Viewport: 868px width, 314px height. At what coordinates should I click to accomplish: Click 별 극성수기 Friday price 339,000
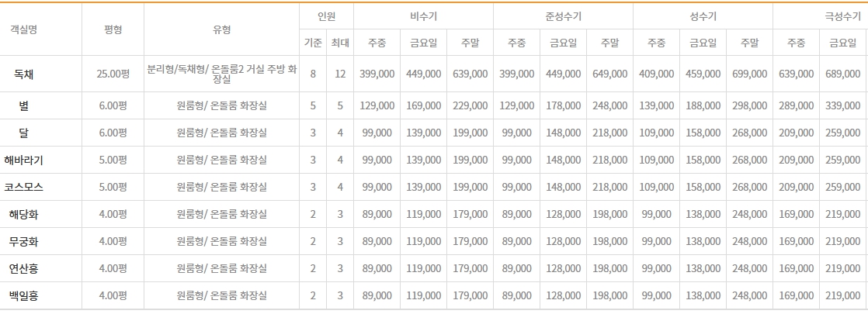point(842,105)
